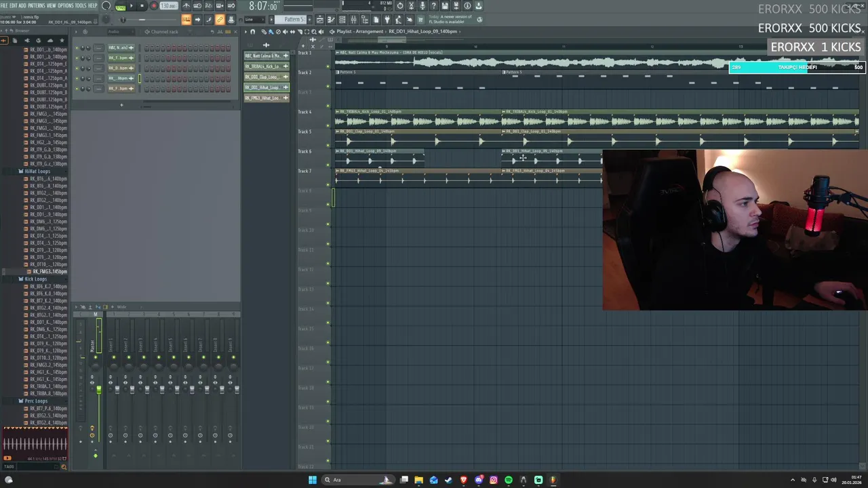Toggle mute LED of first channel RØZ

(77, 47)
